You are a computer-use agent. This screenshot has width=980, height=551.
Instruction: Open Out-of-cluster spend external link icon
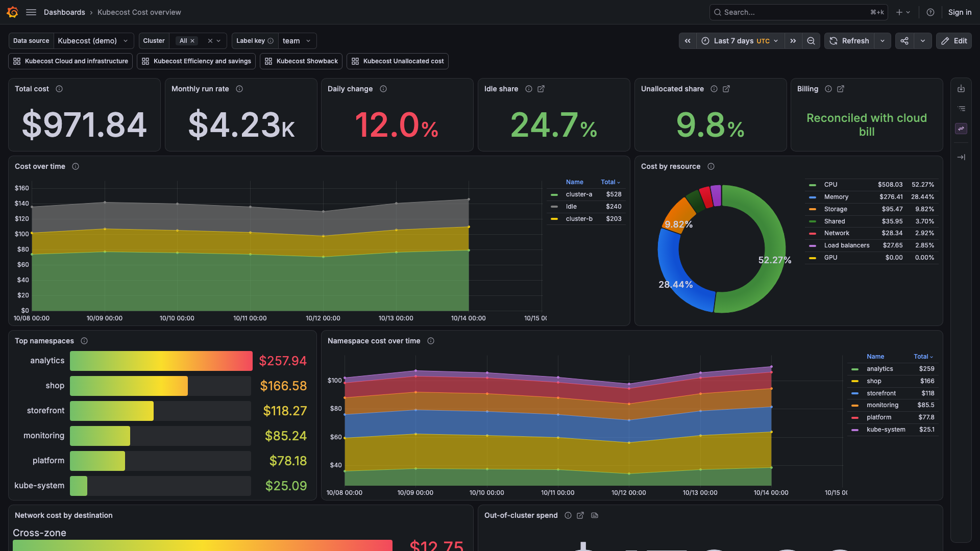(580, 515)
